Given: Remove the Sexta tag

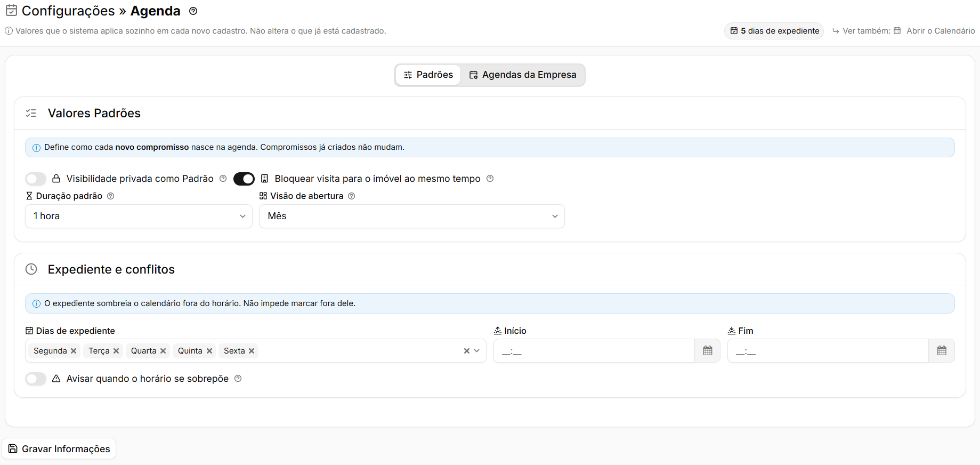Looking at the screenshot, I should tap(252, 351).
